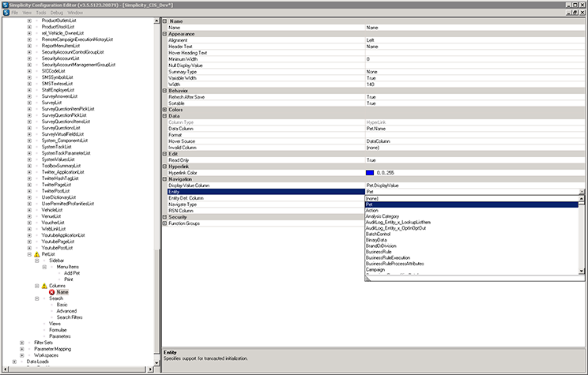Screen dimensions: 588x375
Task: Choose Analysis Category from the dropdown list
Action: coord(471,216)
